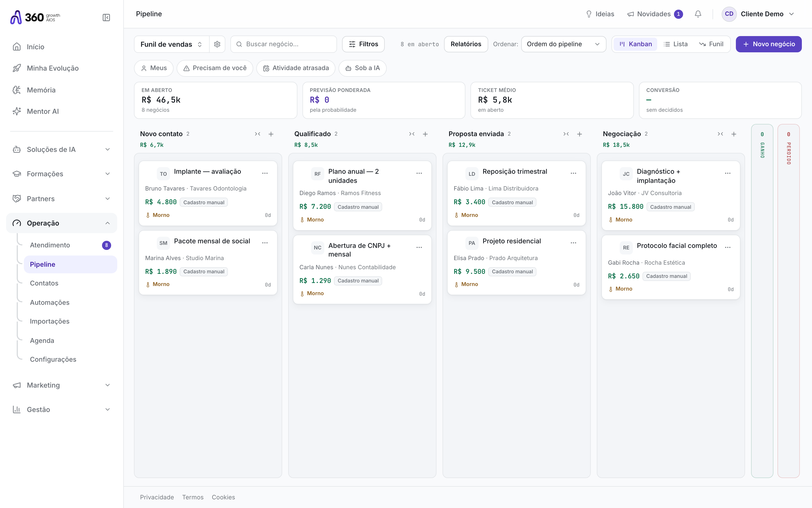Open the Perdido drop zone column
The width and height of the screenshot is (812, 508).
pyautogui.click(x=788, y=301)
